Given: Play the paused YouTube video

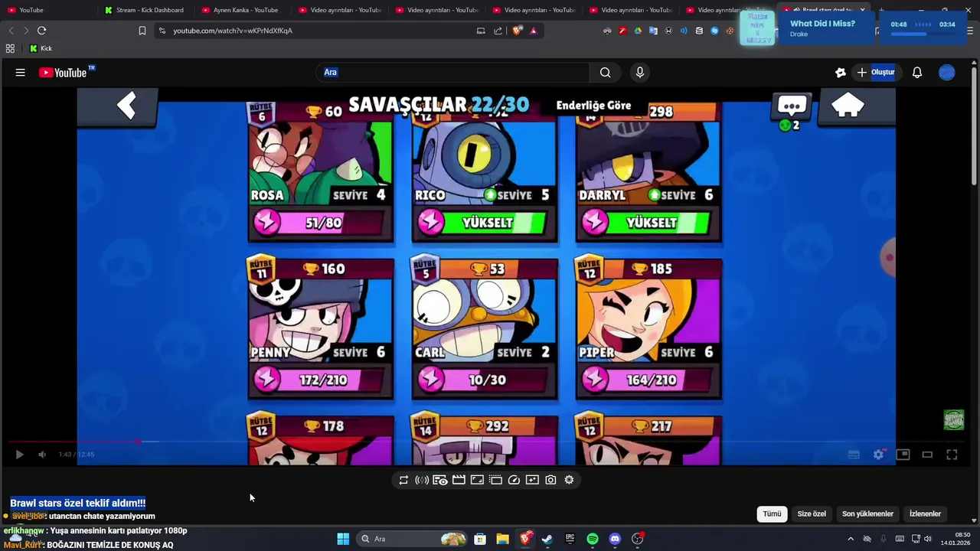Looking at the screenshot, I should click(19, 455).
